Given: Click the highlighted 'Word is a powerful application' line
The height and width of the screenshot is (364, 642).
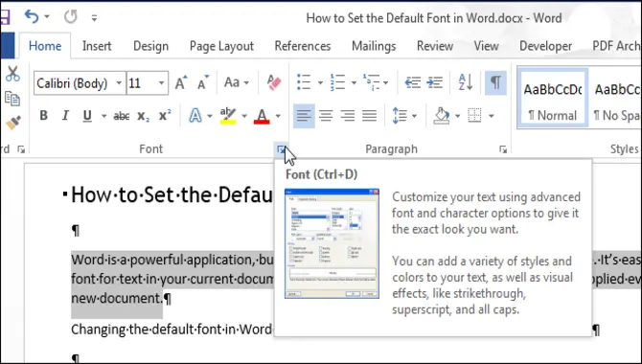Looking at the screenshot, I should (172, 260).
